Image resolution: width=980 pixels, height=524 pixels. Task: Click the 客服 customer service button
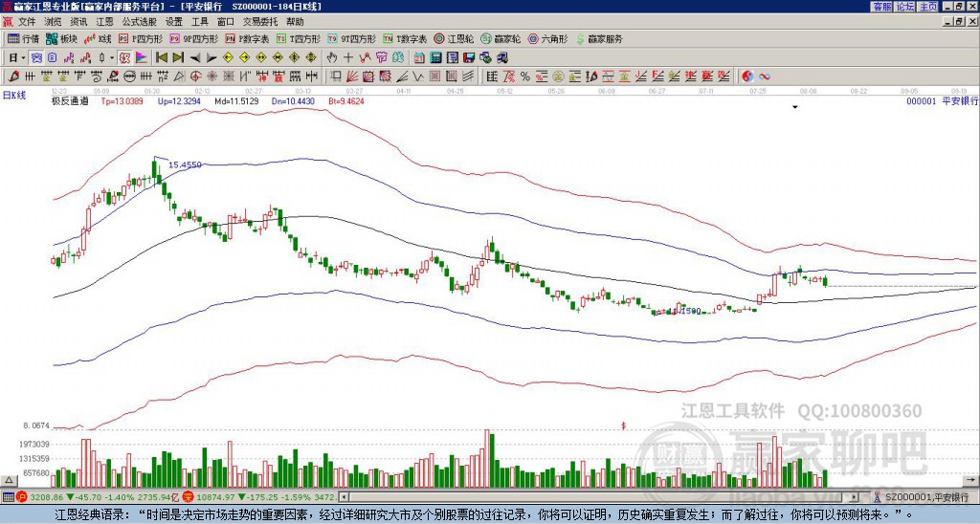coord(882,7)
